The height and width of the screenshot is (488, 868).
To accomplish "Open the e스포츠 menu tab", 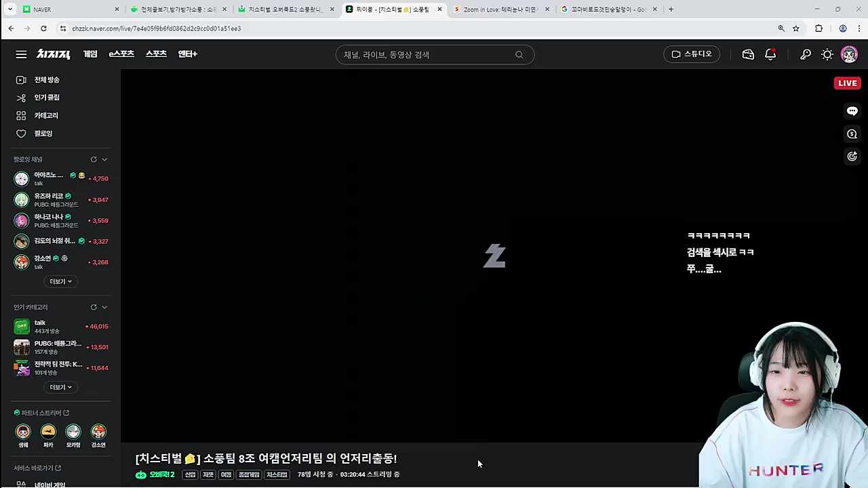I will point(121,54).
